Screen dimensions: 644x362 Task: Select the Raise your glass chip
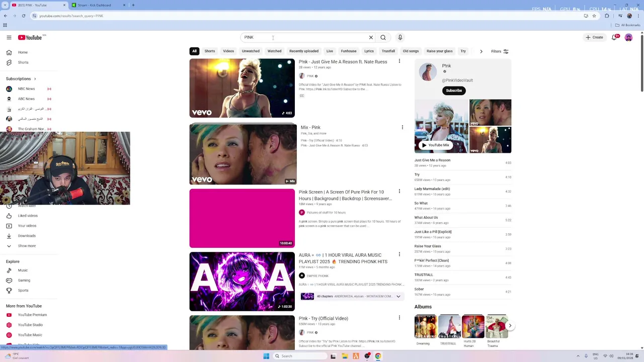point(440,51)
